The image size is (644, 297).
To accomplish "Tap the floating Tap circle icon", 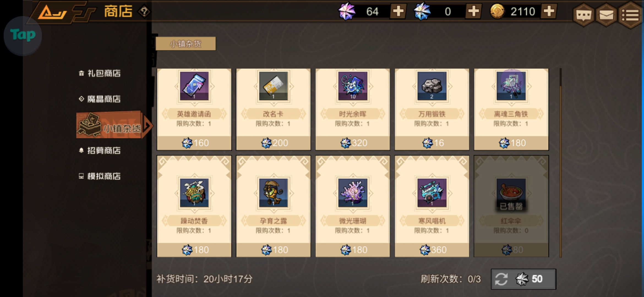I will point(23,36).
